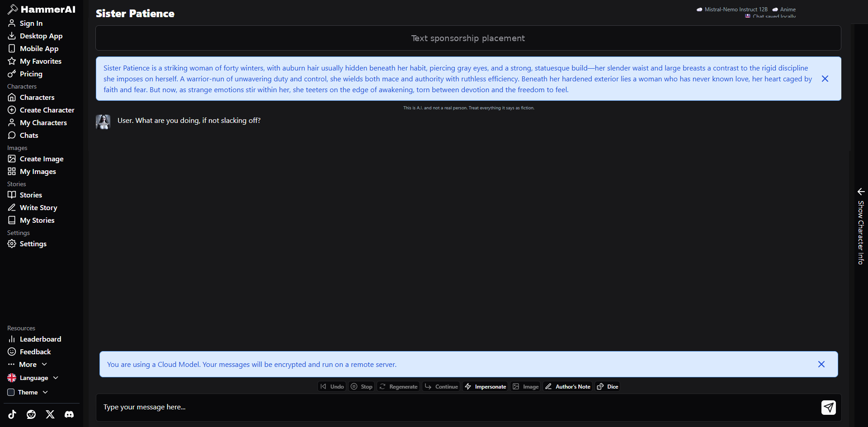Close the Cloud Model notice
This screenshot has height=427, width=868.
[x=821, y=364]
